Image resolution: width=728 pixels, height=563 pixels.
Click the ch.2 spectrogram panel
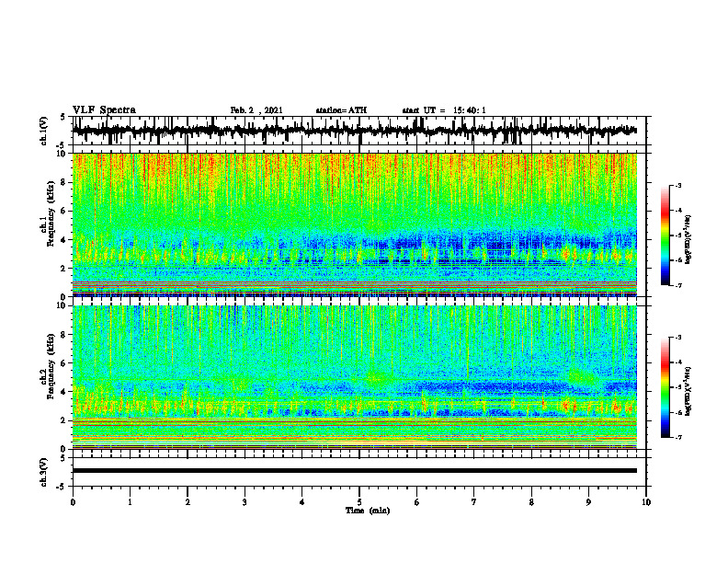(354, 377)
